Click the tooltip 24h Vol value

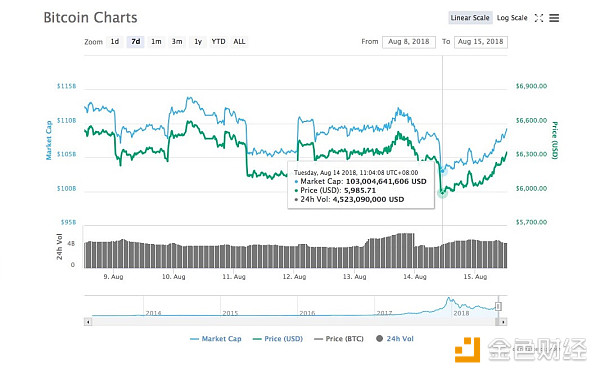click(x=368, y=199)
